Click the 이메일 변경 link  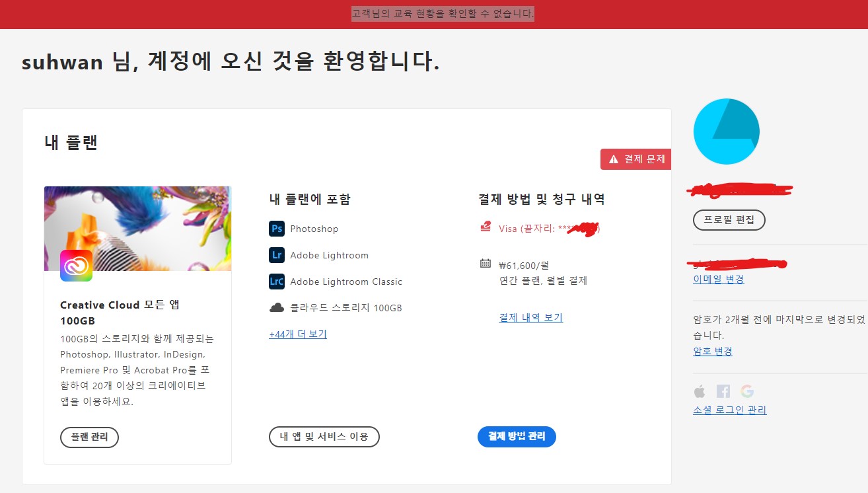pyautogui.click(x=712, y=279)
